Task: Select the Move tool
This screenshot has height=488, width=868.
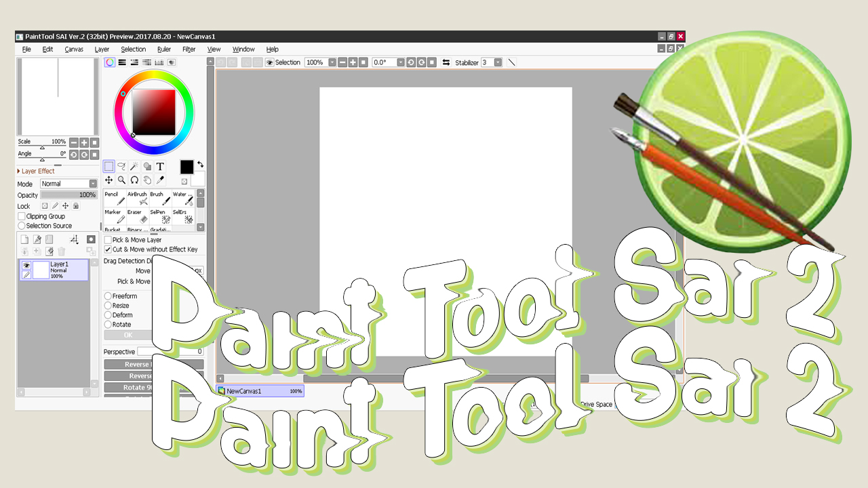Action: (x=108, y=180)
